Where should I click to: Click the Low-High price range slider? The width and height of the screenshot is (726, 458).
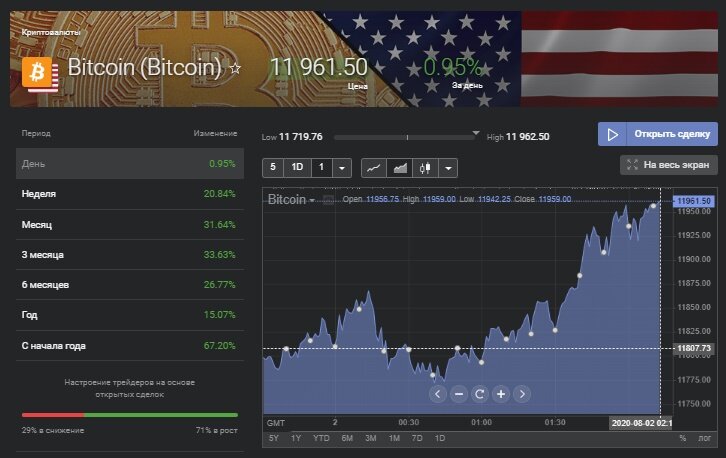pos(406,136)
